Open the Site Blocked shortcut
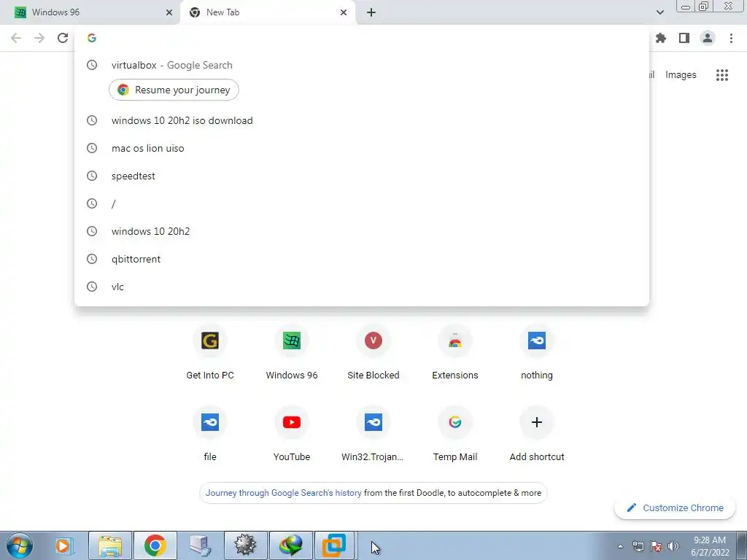Screen dimensions: 747x560 pyautogui.click(x=373, y=353)
